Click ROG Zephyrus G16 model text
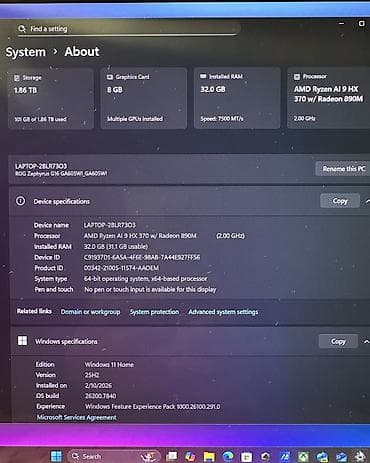This screenshot has width=370, height=463. [x=61, y=174]
